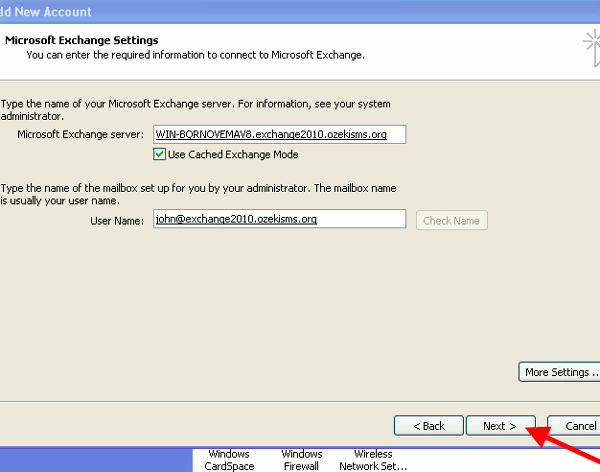Open More Settings dialog
600x472 pixels.
tap(559, 372)
